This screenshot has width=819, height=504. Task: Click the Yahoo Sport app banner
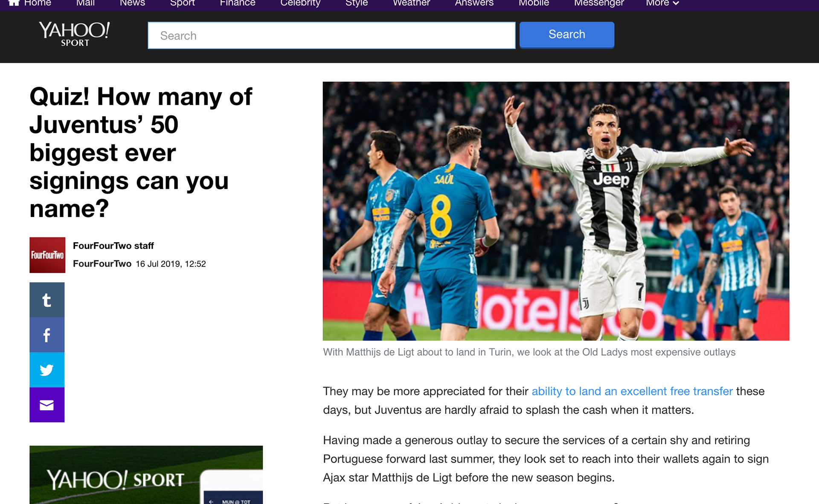(146, 475)
